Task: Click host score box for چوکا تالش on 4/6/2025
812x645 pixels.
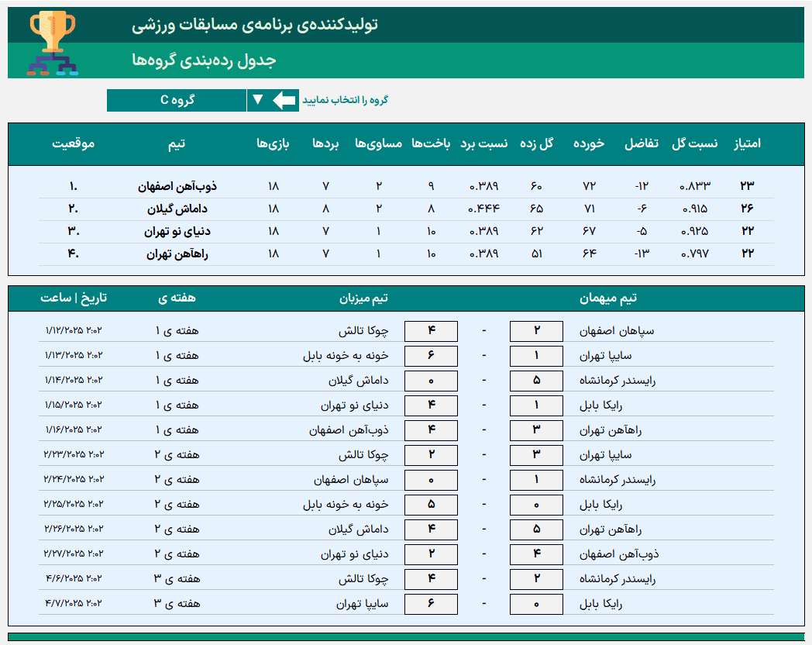Action: coord(431,580)
